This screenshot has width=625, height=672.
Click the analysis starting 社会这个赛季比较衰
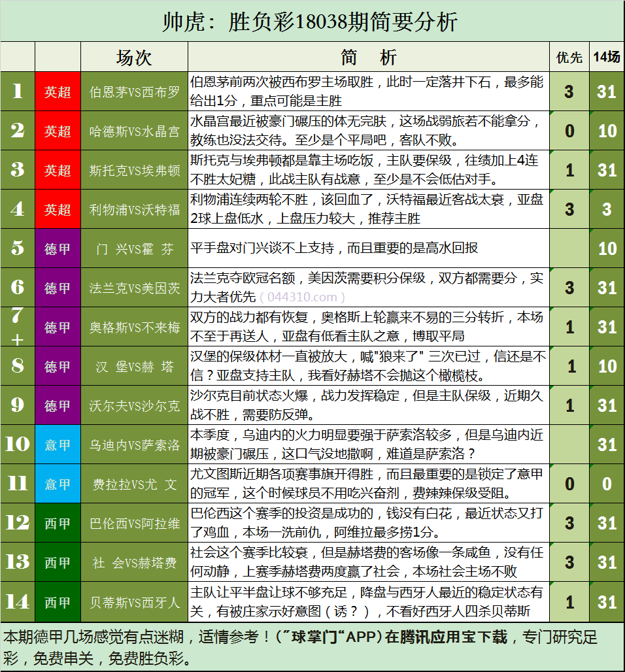click(x=369, y=562)
